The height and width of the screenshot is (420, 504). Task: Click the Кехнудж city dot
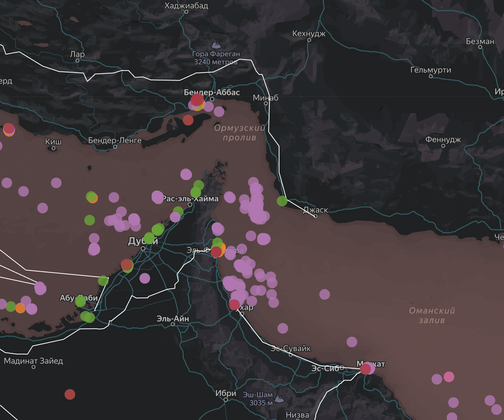(x=309, y=40)
